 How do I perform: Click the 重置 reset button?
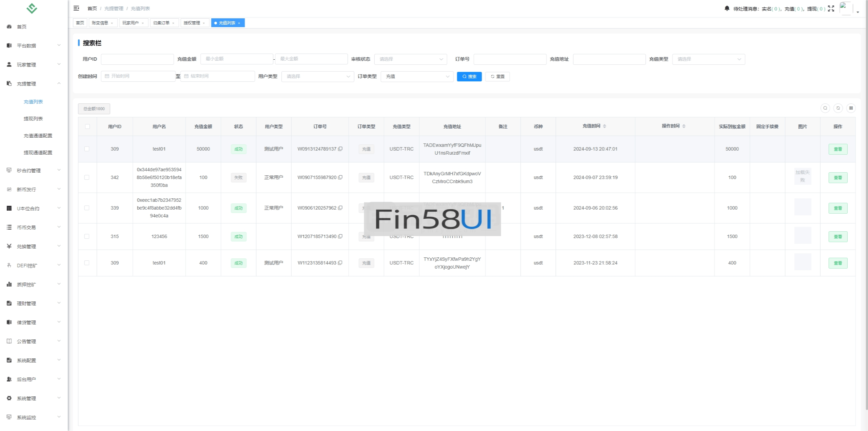497,76
